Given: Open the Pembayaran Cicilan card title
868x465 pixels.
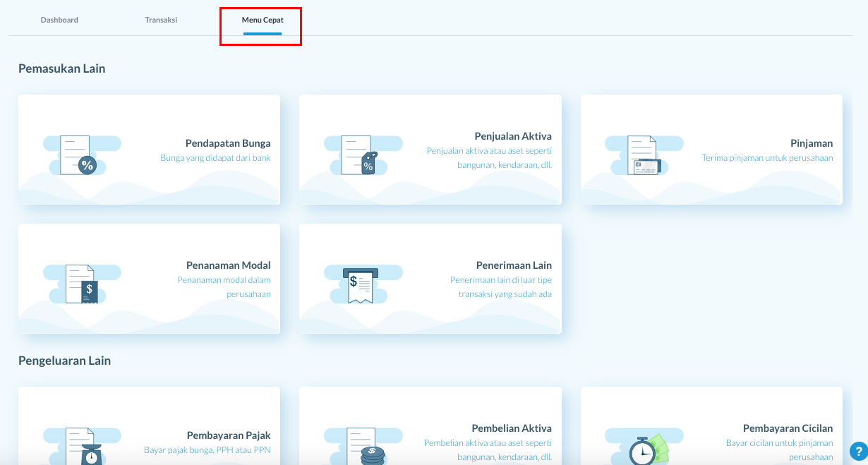Looking at the screenshot, I should pos(788,428).
